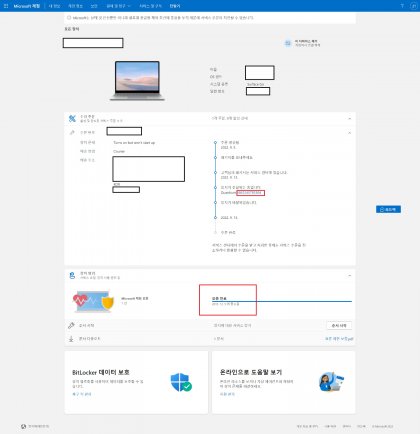Click 'Turns on but won't start up' text
This screenshot has width=420, height=434.
tap(134, 143)
